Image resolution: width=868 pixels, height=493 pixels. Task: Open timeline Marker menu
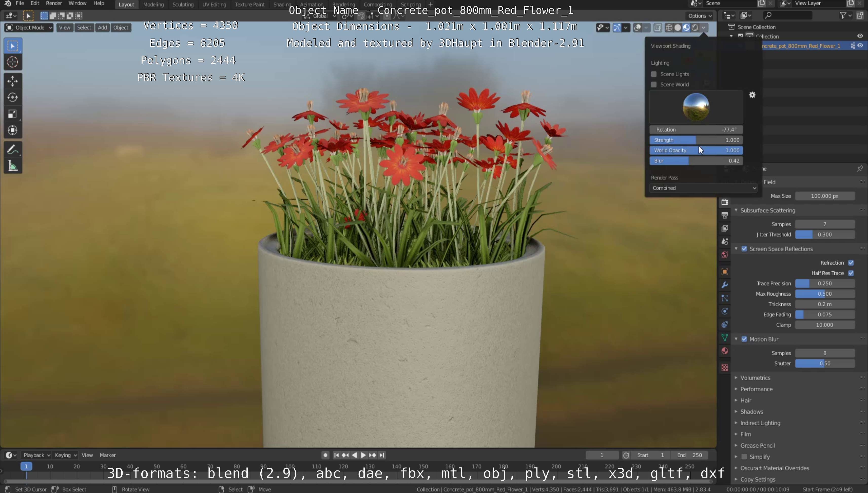coord(108,455)
